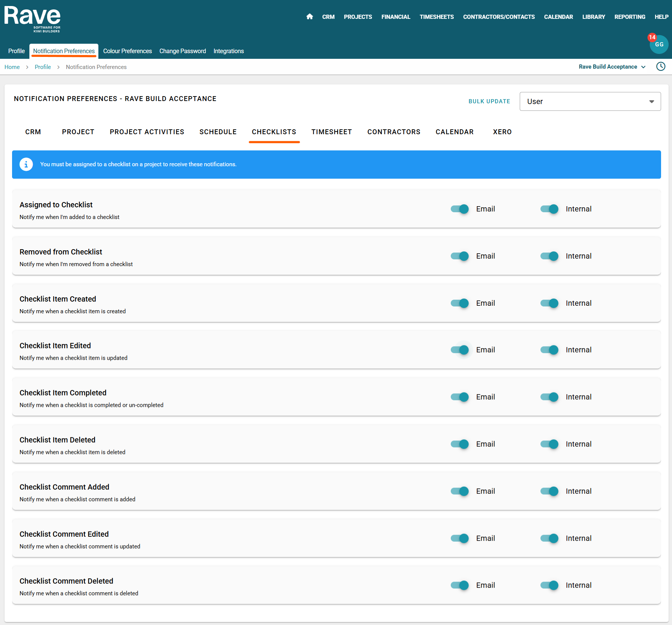Turn off Email for Checklist Comment Deleted
This screenshot has height=625, width=672.
coord(459,585)
